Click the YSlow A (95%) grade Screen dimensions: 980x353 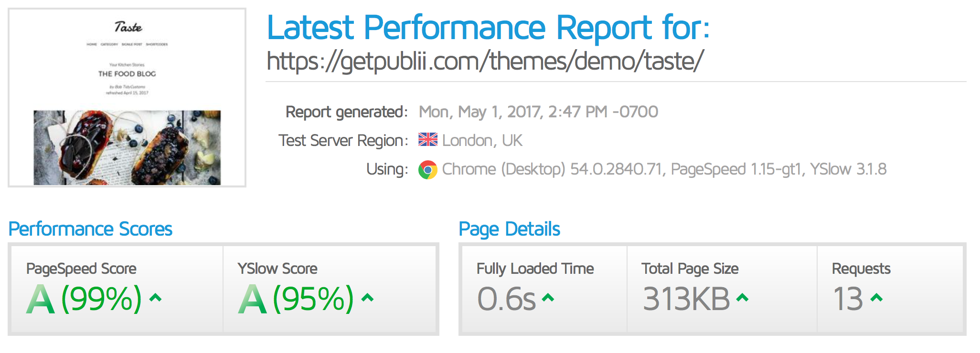click(x=297, y=299)
